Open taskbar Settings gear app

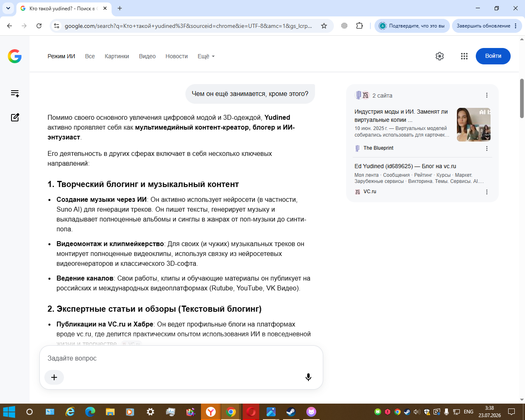point(150,412)
